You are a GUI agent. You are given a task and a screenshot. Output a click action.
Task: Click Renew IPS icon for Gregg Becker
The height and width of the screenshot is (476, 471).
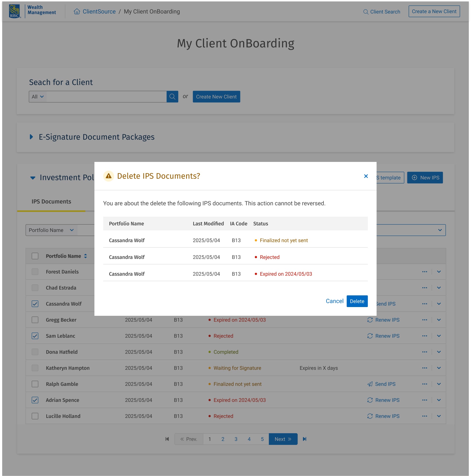tap(370, 320)
